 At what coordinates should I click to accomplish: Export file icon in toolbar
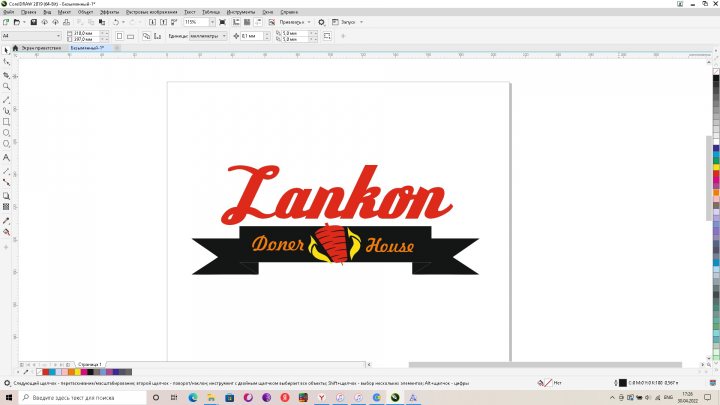[x=163, y=22]
